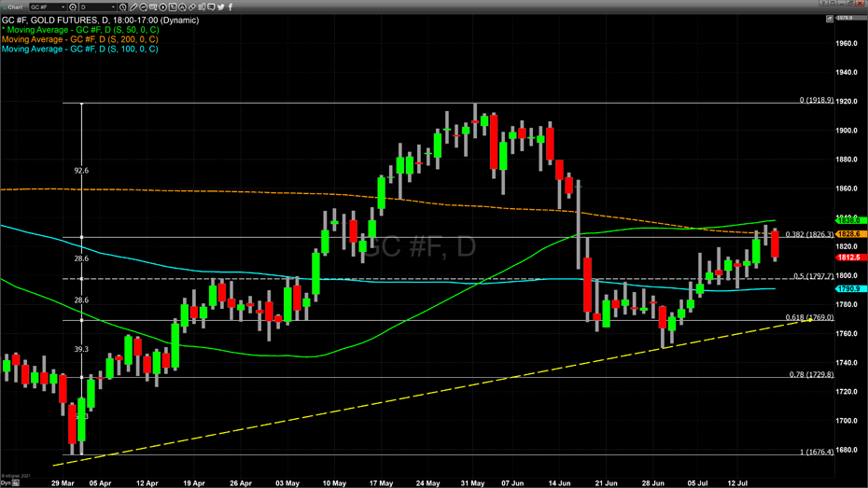The image size is (868, 488).
Task: Open the D interval dropdown
Action: (x=113, y=7)
